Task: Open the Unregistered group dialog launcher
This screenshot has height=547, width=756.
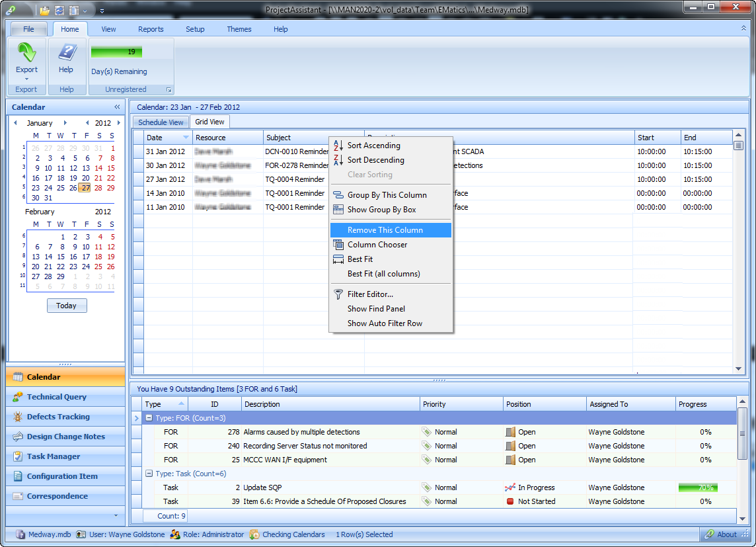Action: coord(169,90)
